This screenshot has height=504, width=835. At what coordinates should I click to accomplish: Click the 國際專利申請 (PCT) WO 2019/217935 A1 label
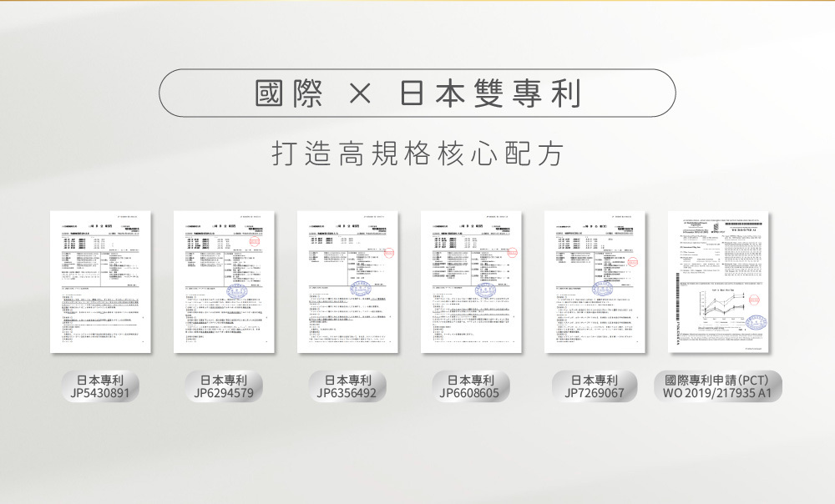[x=718, y=386]
